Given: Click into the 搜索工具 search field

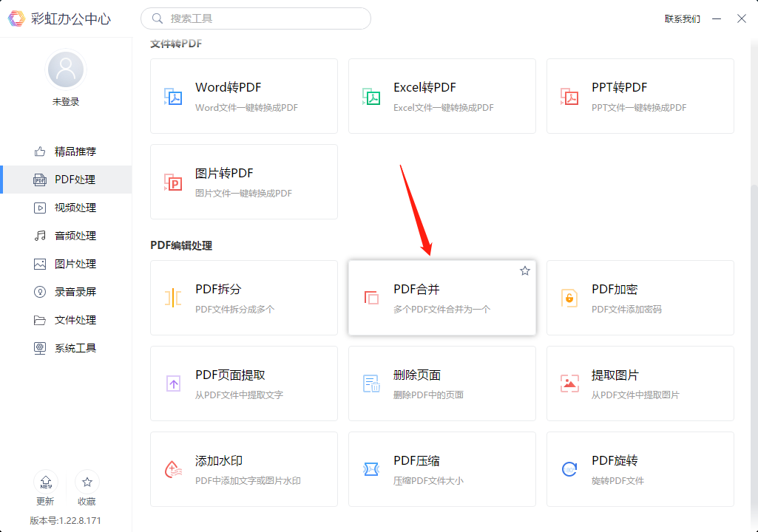Looking at the screenshot, I should [x=256, y=18].
